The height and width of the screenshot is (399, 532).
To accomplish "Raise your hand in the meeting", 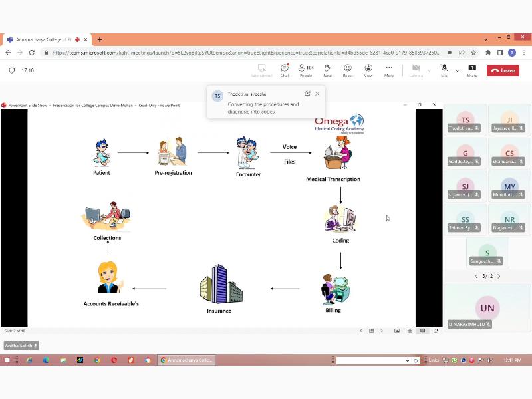I will [x=327, y=70].
